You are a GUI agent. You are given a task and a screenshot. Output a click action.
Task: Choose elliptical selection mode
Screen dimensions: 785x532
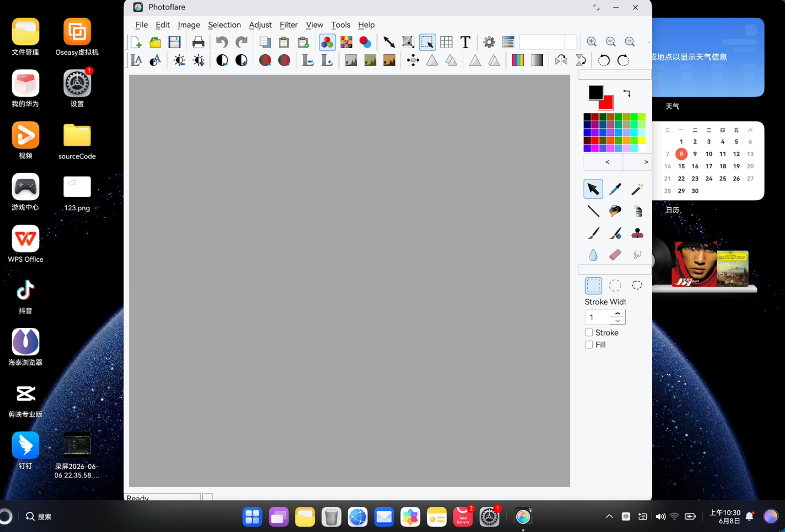tap(615, 286)
